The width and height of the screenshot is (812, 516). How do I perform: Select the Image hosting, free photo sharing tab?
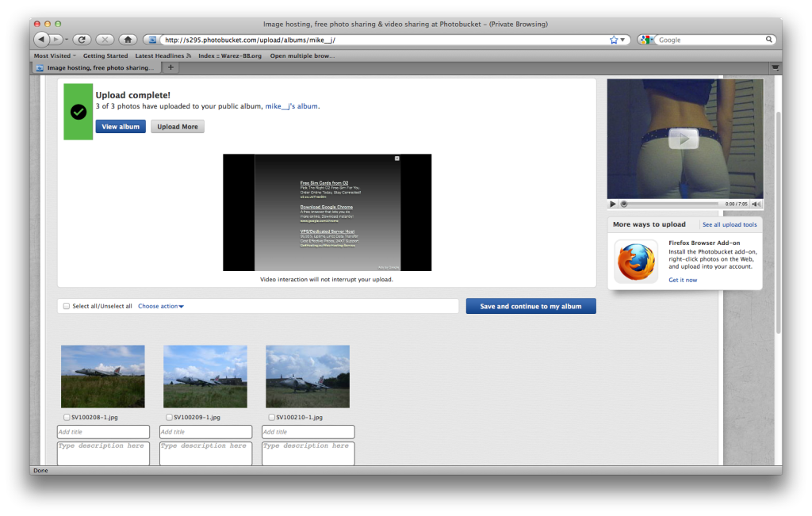tap(96, 68)
